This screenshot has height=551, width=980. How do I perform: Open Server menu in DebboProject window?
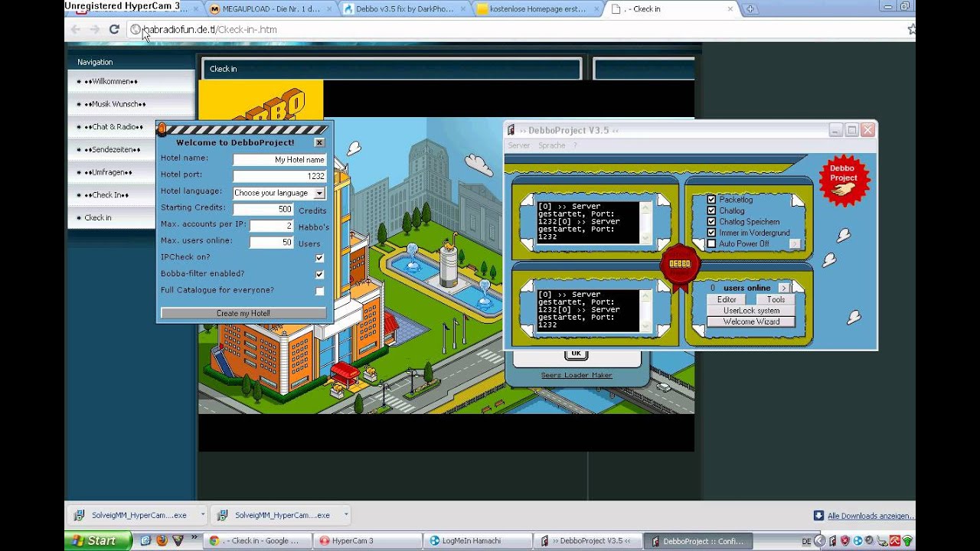tap(518, 145)
